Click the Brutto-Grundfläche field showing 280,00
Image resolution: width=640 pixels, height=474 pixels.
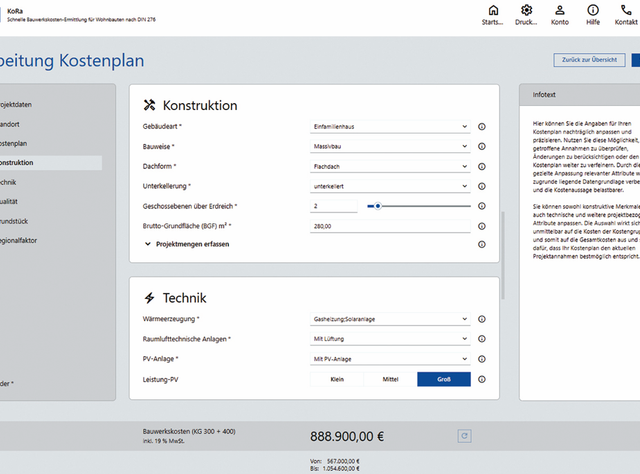[390, 226]
